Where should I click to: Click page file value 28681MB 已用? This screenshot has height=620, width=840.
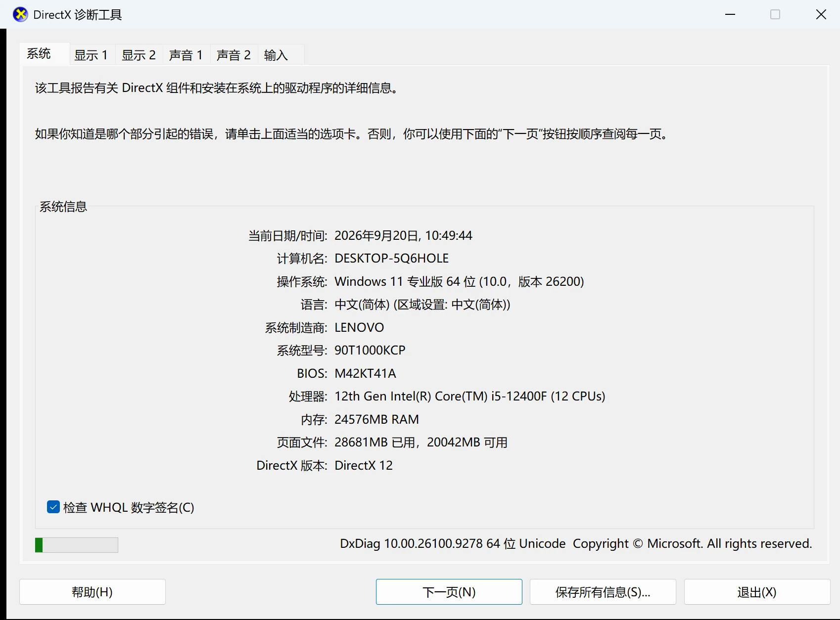421,442
